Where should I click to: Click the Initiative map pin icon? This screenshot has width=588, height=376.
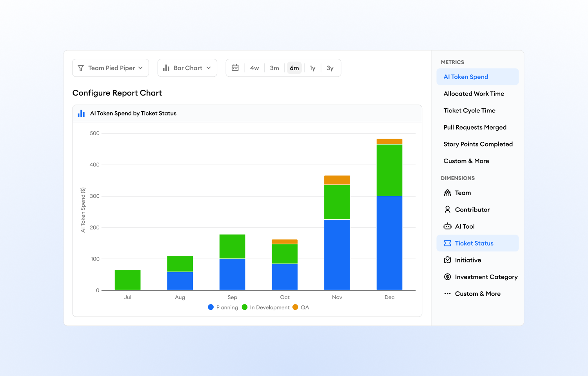point(448,260)
